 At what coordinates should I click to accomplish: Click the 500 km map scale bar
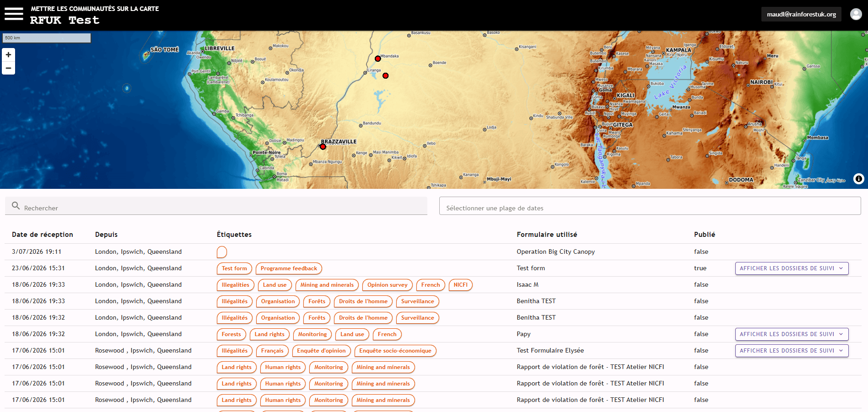(x=47, y=38)
